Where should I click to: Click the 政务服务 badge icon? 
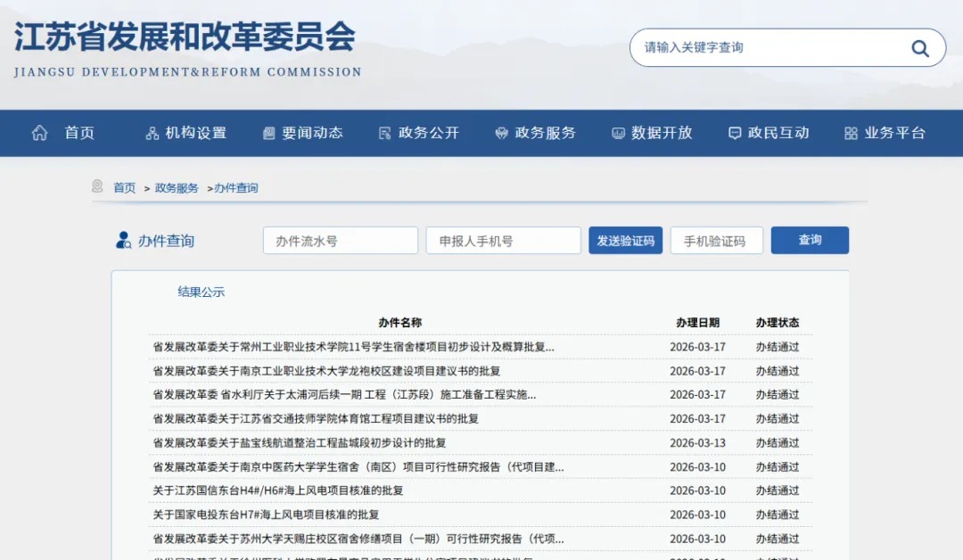click(x=502, y=132)
